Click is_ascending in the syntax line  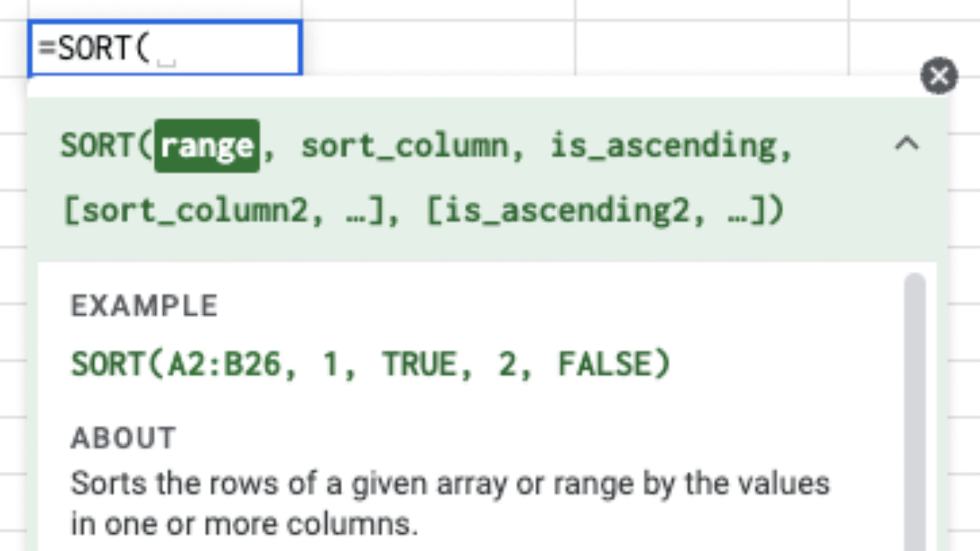pos(663,146)
